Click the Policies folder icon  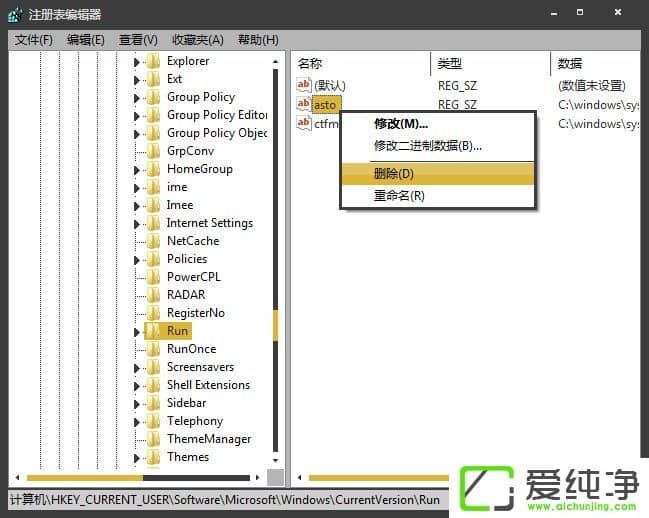coord(154,259)
